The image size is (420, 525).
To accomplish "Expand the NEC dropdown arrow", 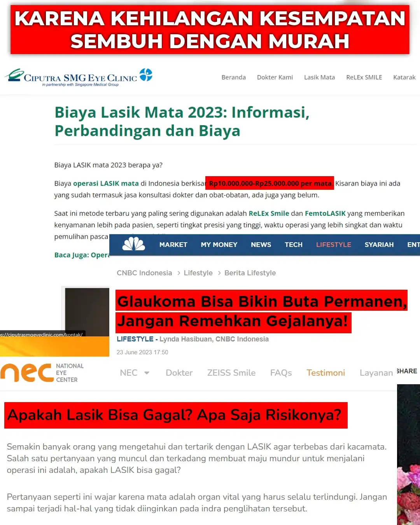I will pos(147,373).
